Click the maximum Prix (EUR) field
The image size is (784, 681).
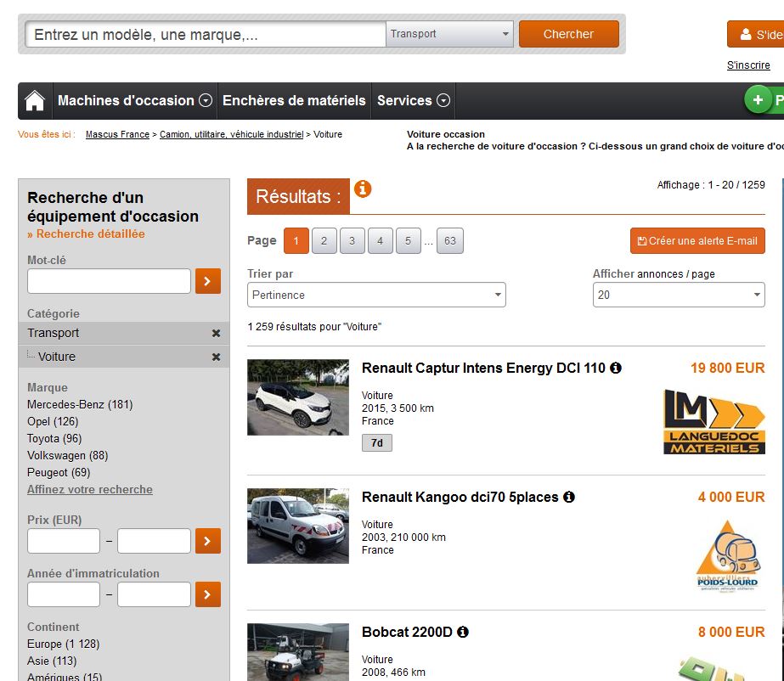pyautogui.click(x=154, y=541)
